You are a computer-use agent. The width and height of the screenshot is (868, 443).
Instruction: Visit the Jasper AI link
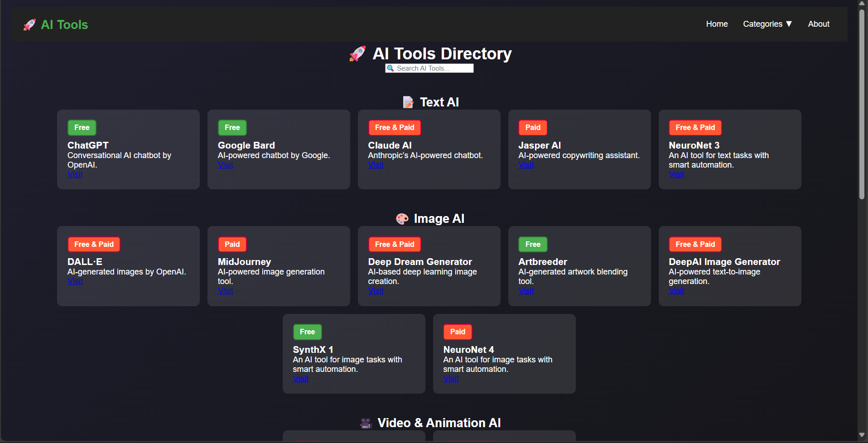[526, 165]
